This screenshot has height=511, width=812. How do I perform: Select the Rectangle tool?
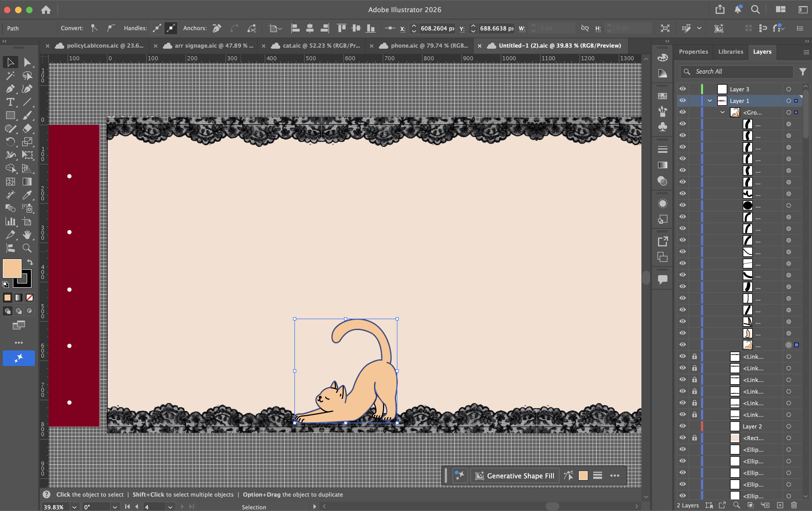tap(10, 116)
